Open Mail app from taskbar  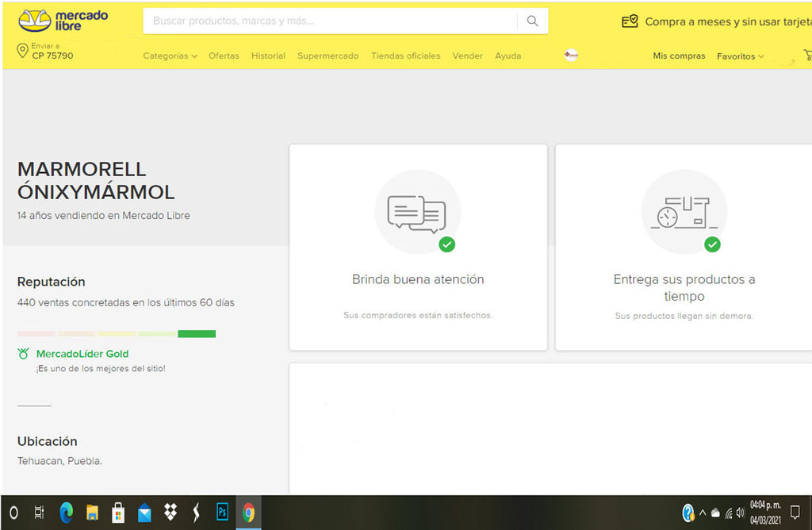(144, 513)
